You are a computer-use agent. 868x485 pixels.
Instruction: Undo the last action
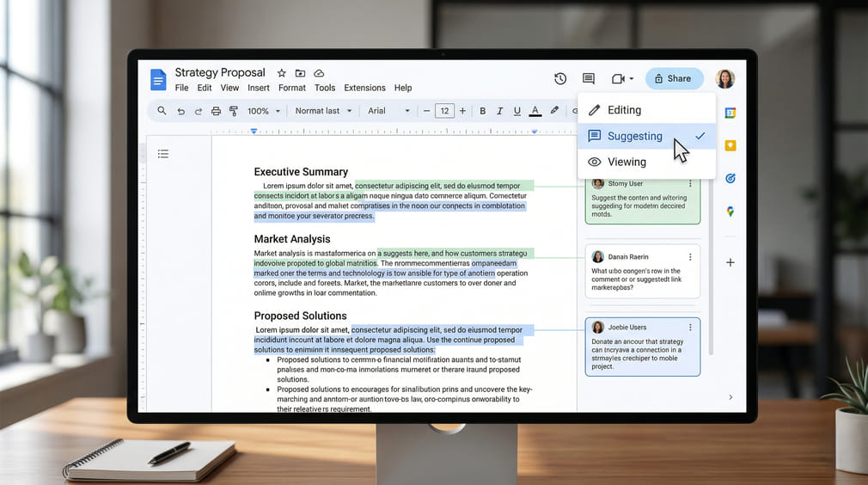(x=180, y=111)
